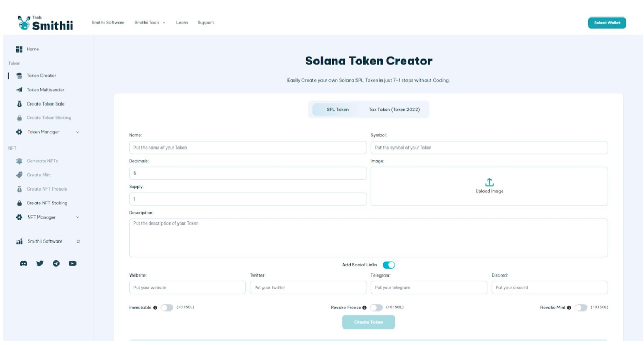This screenshot has height=345, width=644.
Task: Go to Home in the sidebar
Action: coord(32,49)
